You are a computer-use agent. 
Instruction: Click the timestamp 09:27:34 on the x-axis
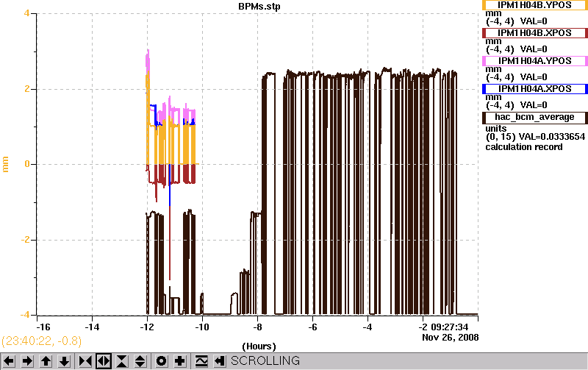click(449, 327)
